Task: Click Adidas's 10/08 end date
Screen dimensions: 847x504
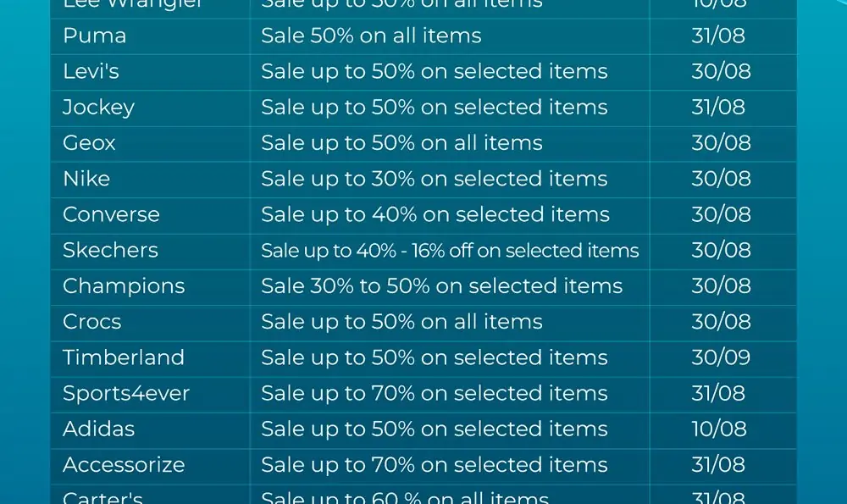Action: [x=719, y=429]
